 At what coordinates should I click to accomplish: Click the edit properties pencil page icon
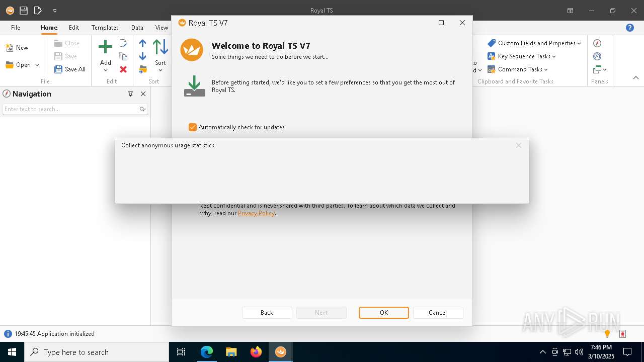pyautogui.click(x=123, y=44)
